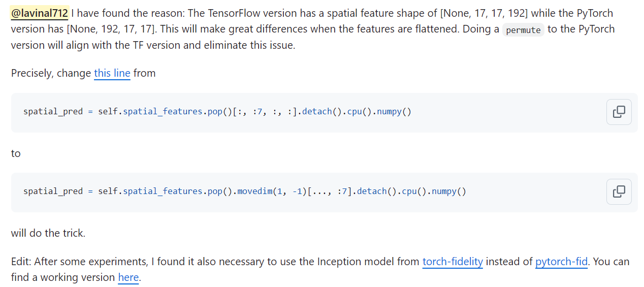This screenshot has width=644, height=287.
Task: Click the 'Precisely, change' text
Action: click(x=51, y=73)
